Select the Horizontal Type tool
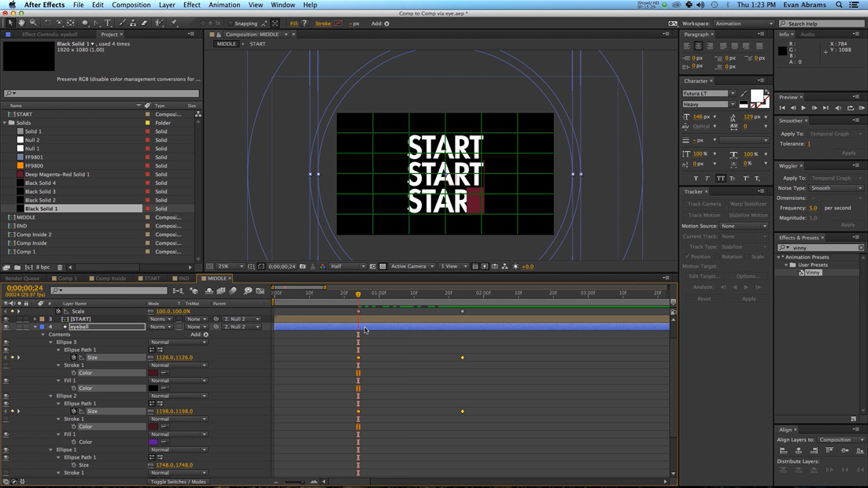The height and width of the screenshot is (488, 868). (x=108, y=24)
